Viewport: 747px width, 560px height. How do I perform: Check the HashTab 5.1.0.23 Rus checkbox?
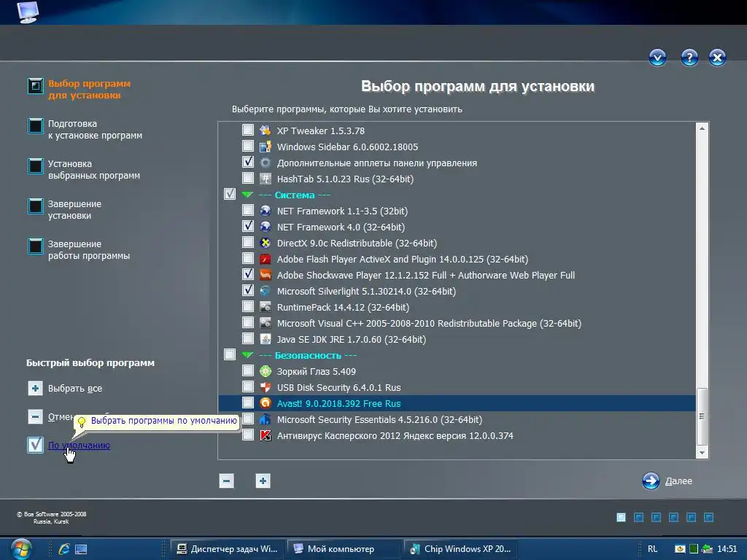pyautogui.click(x=248, y=178)
